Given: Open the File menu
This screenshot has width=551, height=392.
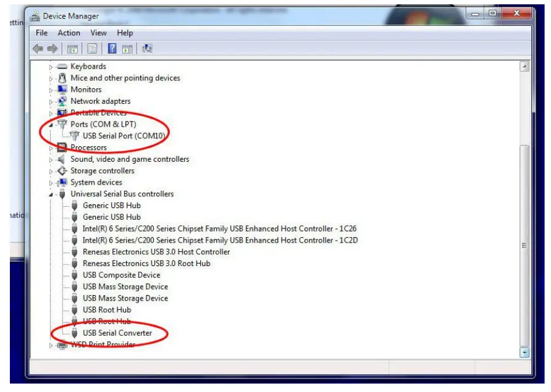Looking at the screenshot, I should coord(41,33).
